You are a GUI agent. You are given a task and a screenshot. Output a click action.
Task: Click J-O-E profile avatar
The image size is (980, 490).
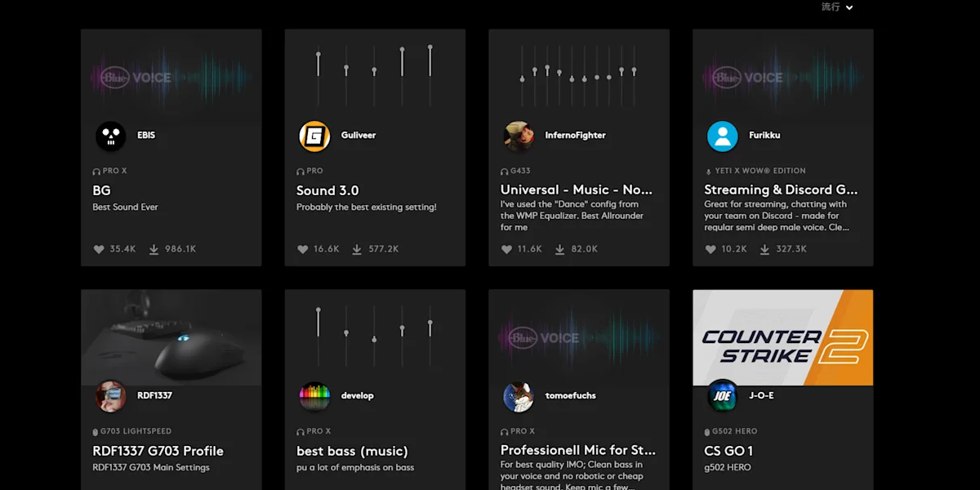[722, 396]
